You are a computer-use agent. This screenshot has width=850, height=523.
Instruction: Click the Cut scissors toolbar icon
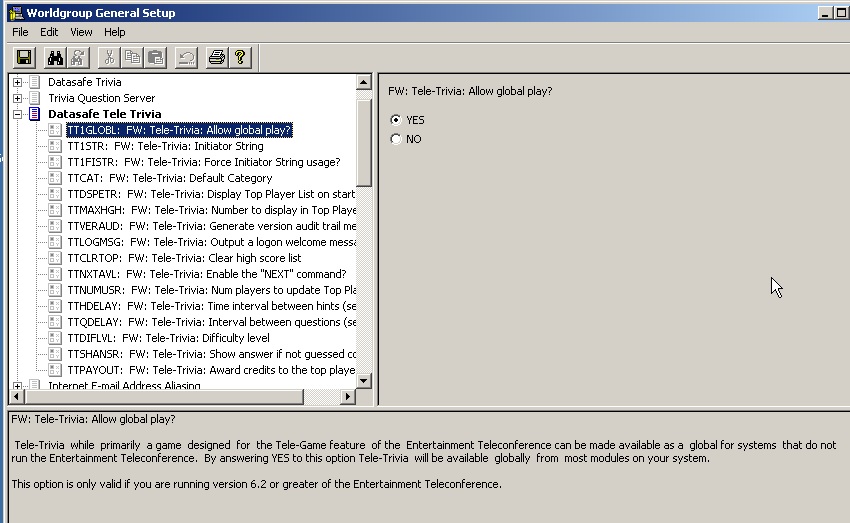[x=109, y=58]
